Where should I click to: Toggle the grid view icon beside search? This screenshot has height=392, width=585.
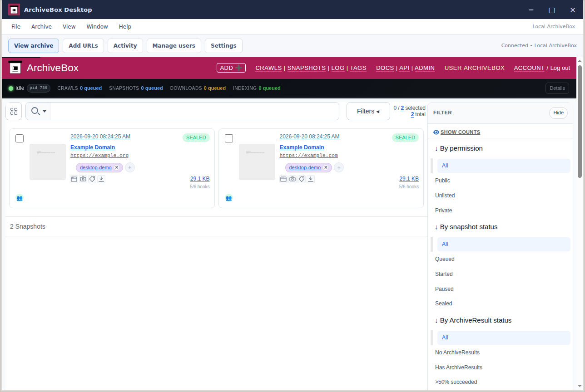(14, 111)
